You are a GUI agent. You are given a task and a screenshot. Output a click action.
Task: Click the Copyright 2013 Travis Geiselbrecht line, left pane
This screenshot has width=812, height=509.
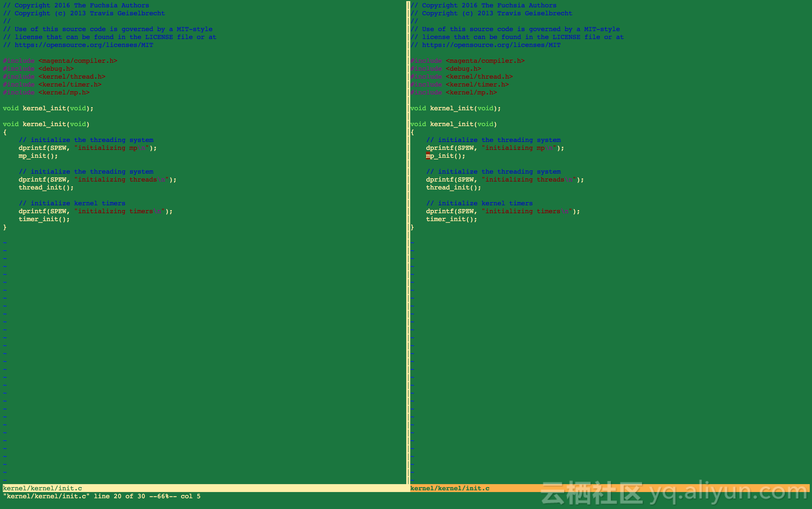point(84,14)
